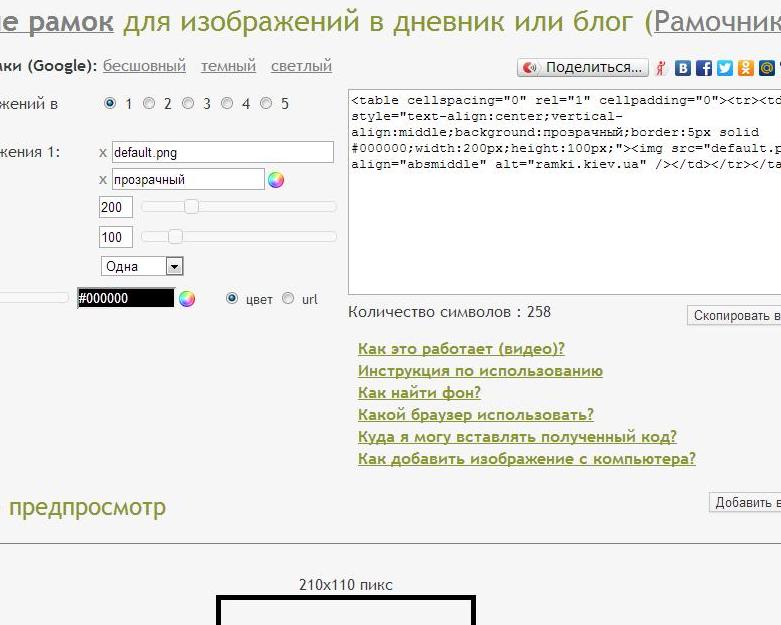The width and height of the screenshot is (781, 625).
Task: Share via Mail.ru @ icon
Action: coord(766,68)
